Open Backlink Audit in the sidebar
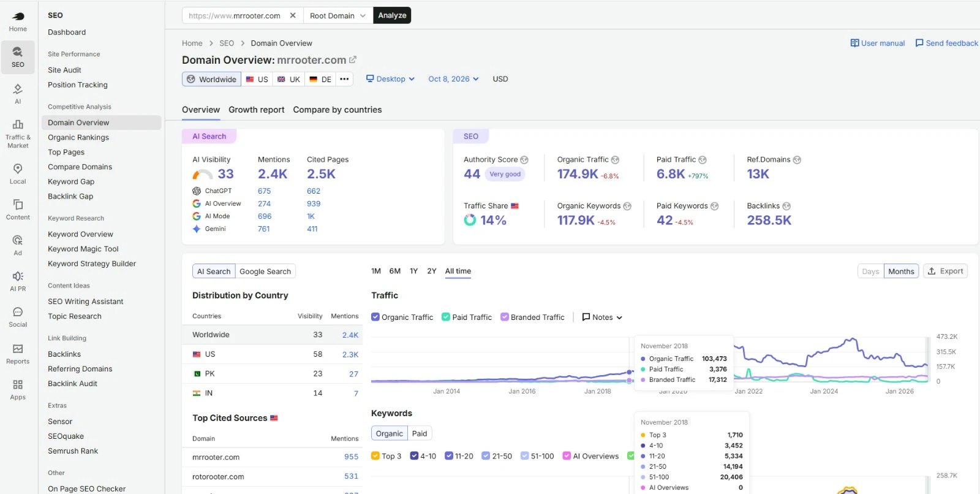This screenshot has height=494, width=980. (x=73, y=384)
